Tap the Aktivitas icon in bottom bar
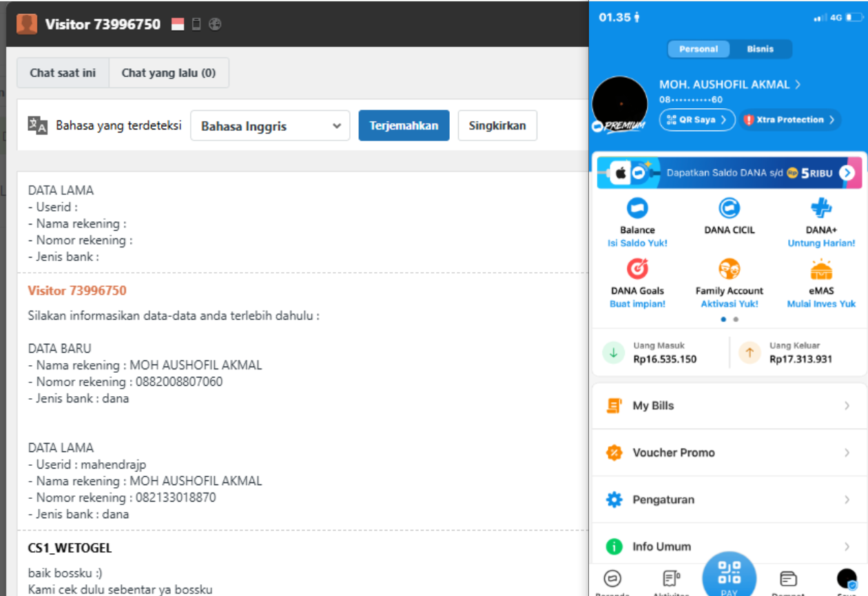Viewport: 868px width, 596px height. coord(671,578)
